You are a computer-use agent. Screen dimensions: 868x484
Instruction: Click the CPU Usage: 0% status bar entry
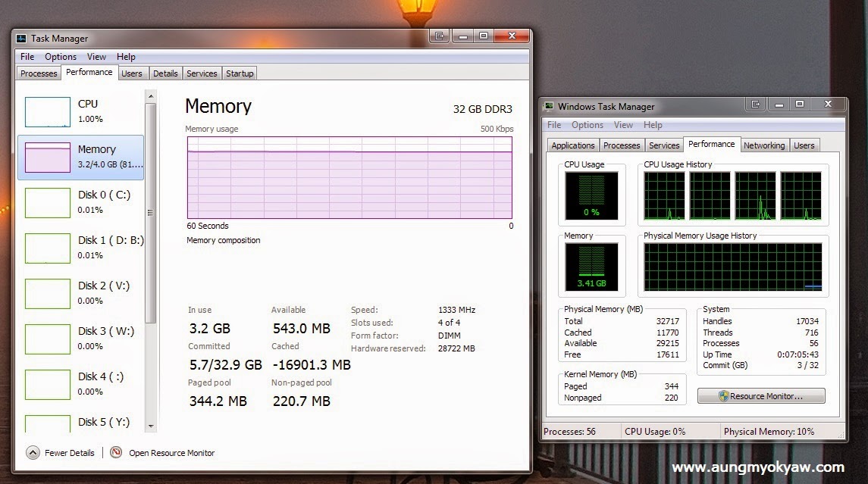click(655, 432)
